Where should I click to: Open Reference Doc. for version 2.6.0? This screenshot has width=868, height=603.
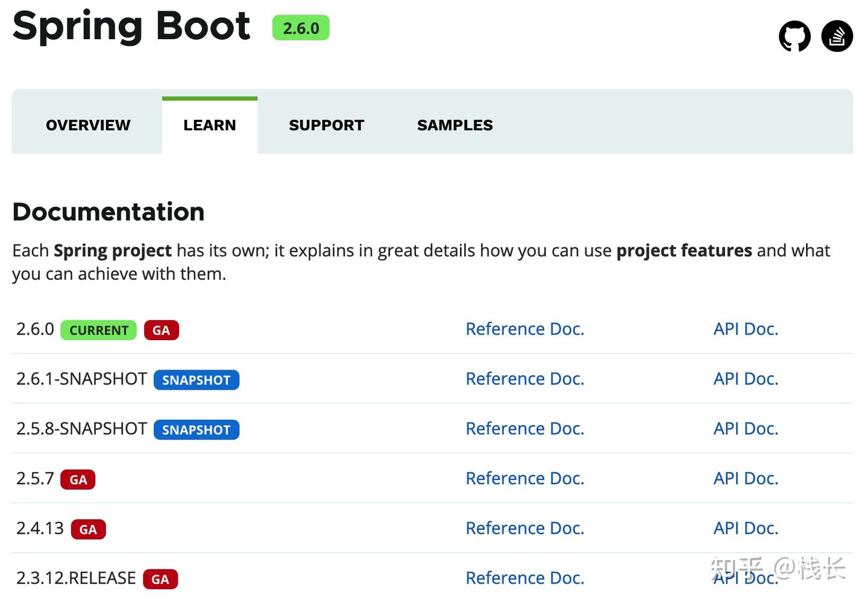tap(525, 329)
